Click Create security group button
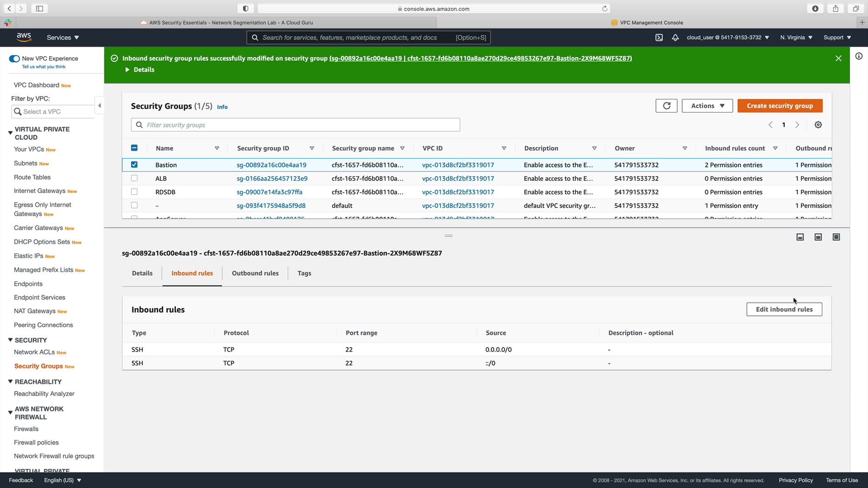This screenshot has width=868, height=488. 780,106
